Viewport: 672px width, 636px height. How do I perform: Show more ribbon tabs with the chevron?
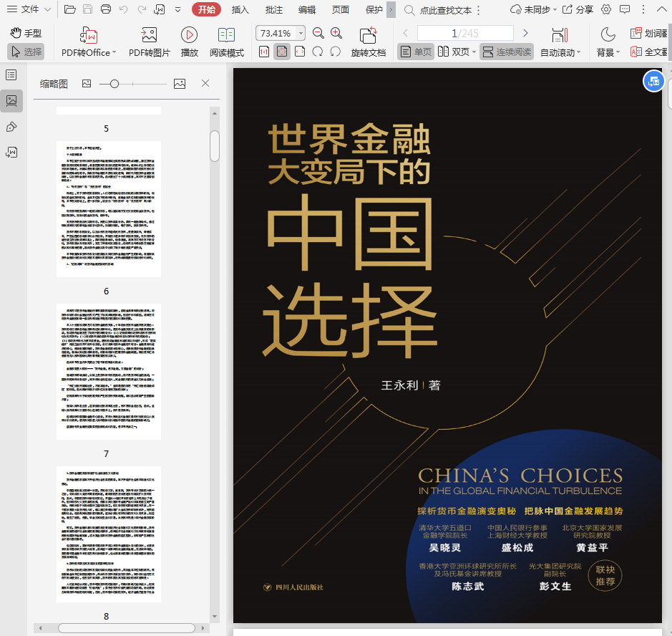pos(391,9)
